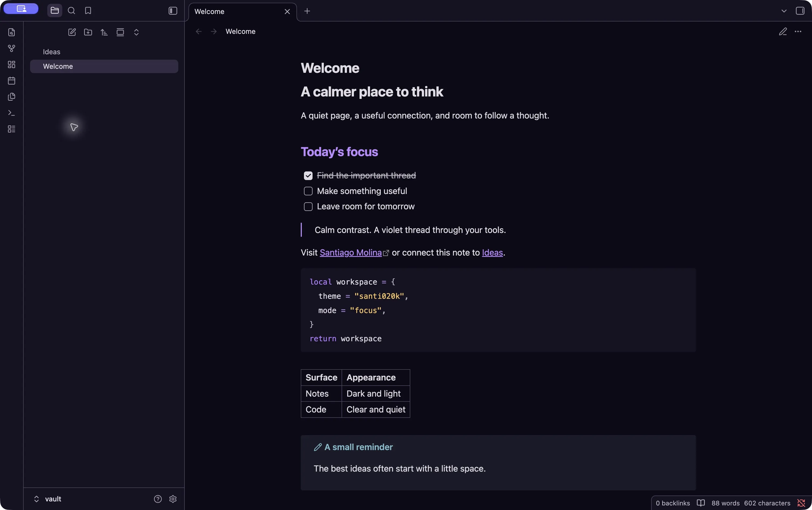Viewport: 812px width, 510px height.
Task: Open the settings gear
Action: click(173, 499)
